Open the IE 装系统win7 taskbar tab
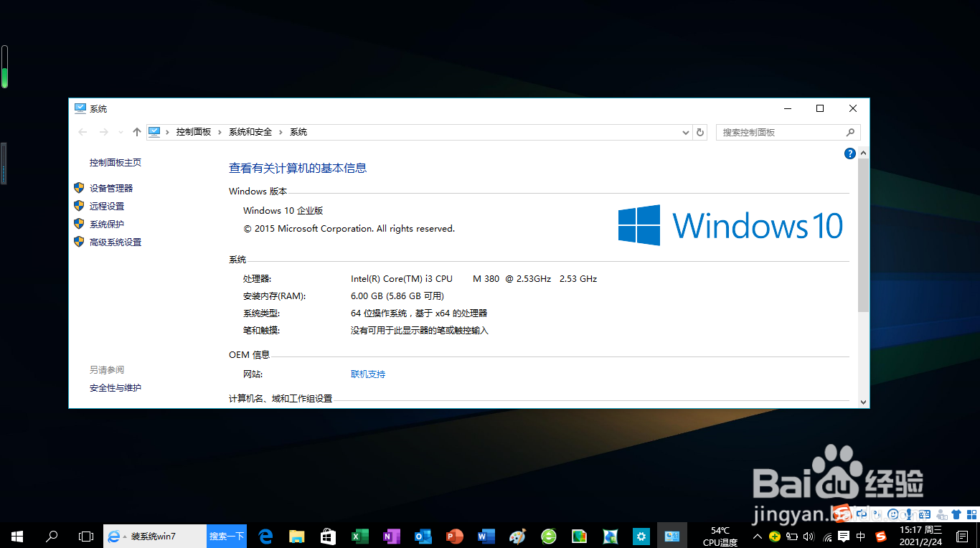The image size is (980, 548). point(155,536)
